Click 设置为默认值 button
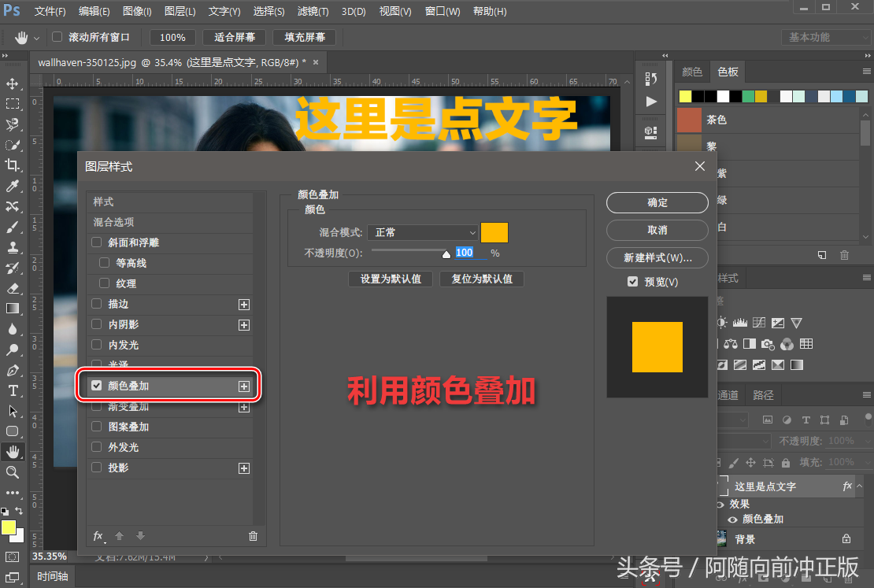This screenshot has width=874, height=588. 391,279
